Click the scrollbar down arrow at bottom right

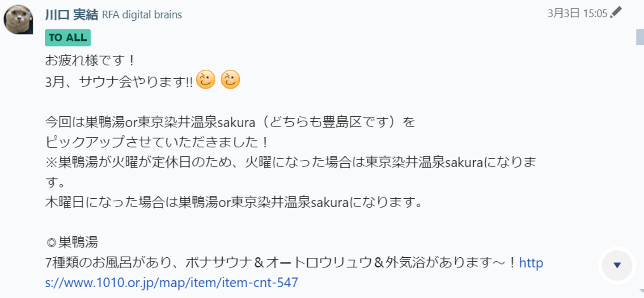point(640,292)
